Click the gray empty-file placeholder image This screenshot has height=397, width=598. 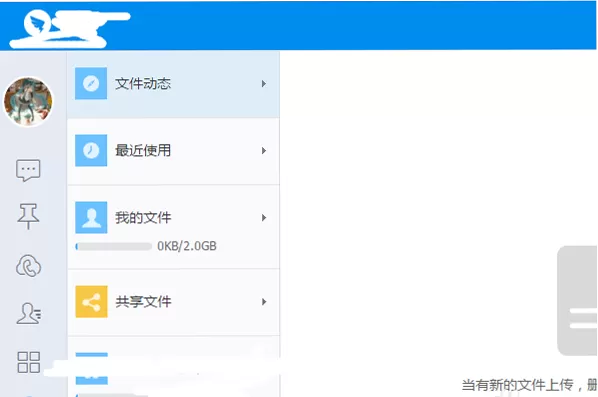point(577,301)
